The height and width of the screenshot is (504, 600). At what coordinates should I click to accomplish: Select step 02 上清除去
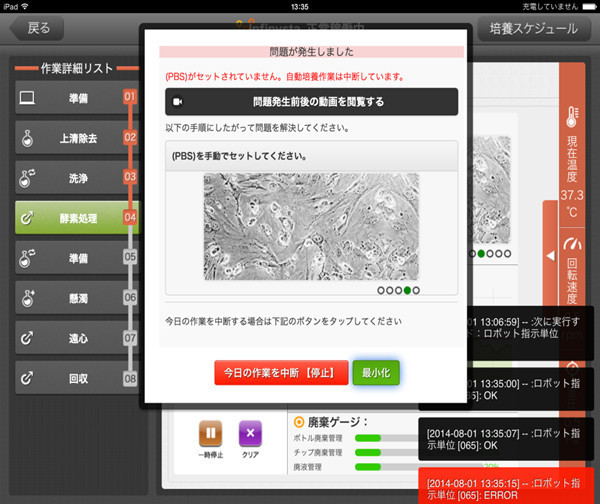(77, 138)
